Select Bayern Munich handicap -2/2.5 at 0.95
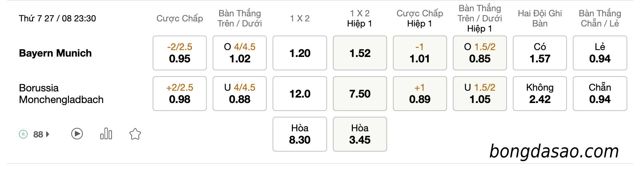 [x=180, y=53]
